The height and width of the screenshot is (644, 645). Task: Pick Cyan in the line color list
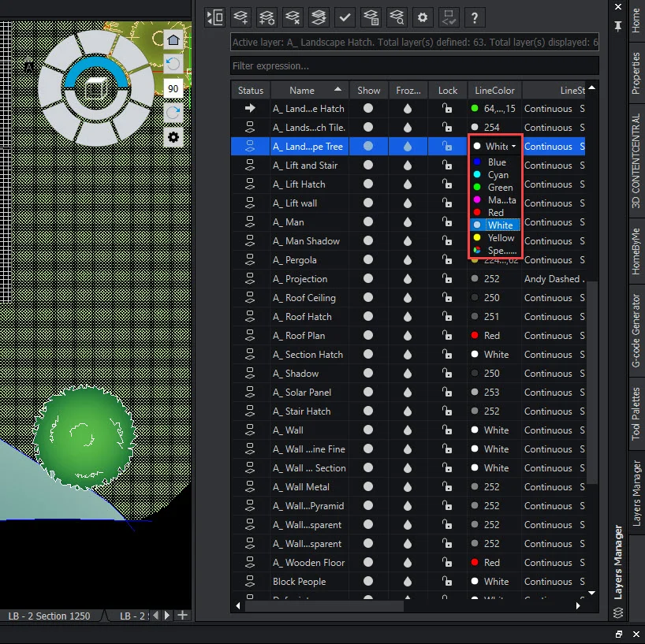coord(498,175)
